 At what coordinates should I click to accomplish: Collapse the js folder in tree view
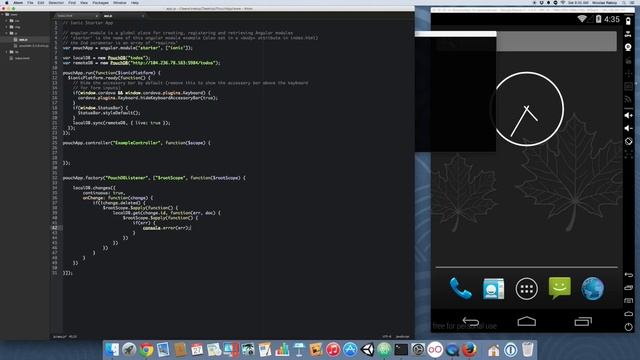click(7, 33)
